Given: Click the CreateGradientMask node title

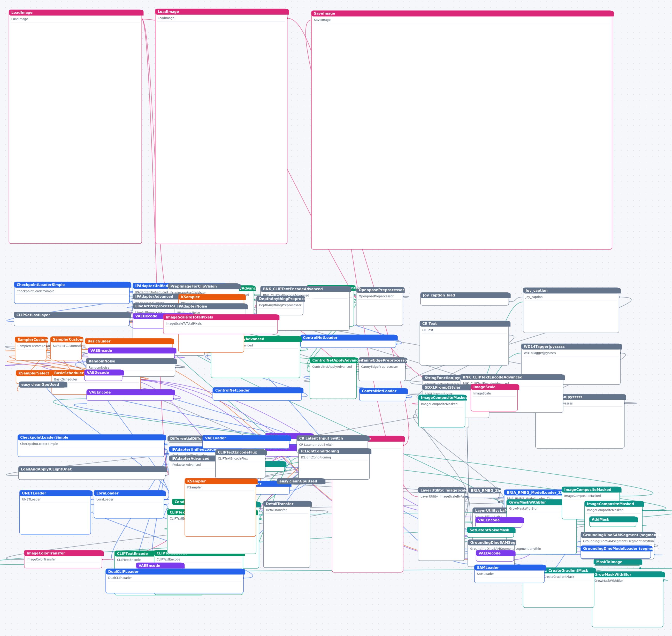Looking at the screenshot, I should [570, 571].
